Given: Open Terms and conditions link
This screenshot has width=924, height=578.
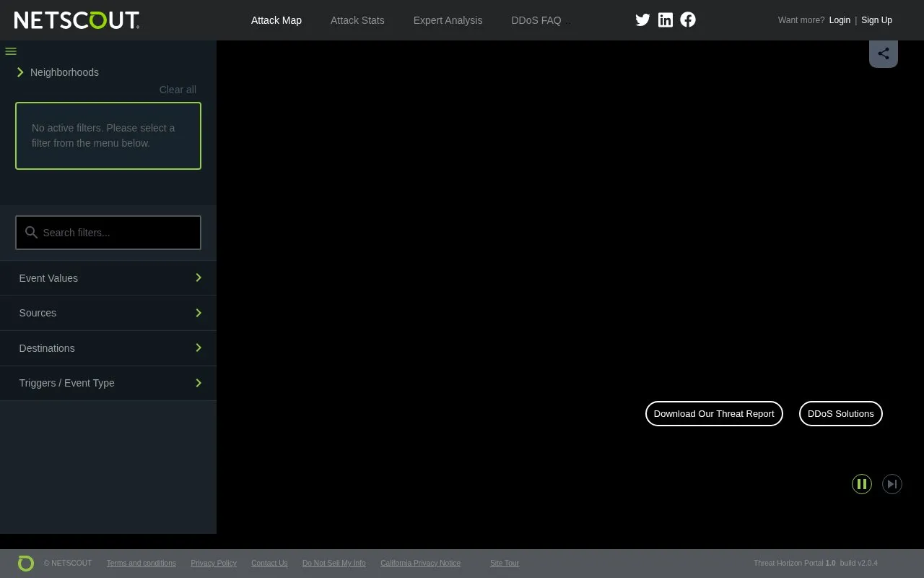Looking at the screenshot, I should 141,564.
